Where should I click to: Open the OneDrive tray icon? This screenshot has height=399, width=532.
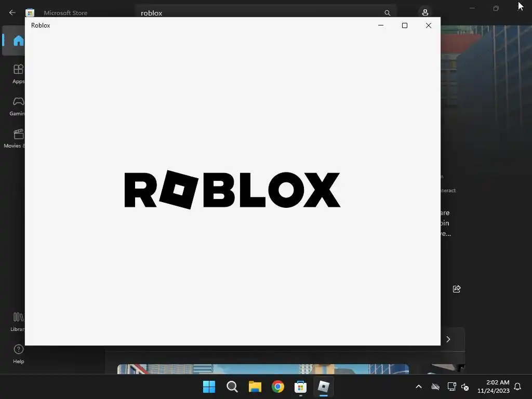[x=435, y=387]
